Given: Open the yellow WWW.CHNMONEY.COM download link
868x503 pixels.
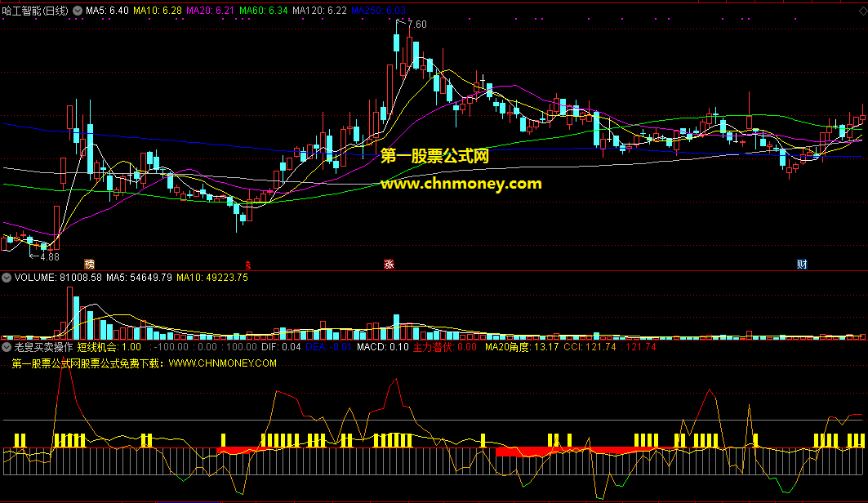Looking at the screenshot, I should click(x=223, y=363).
